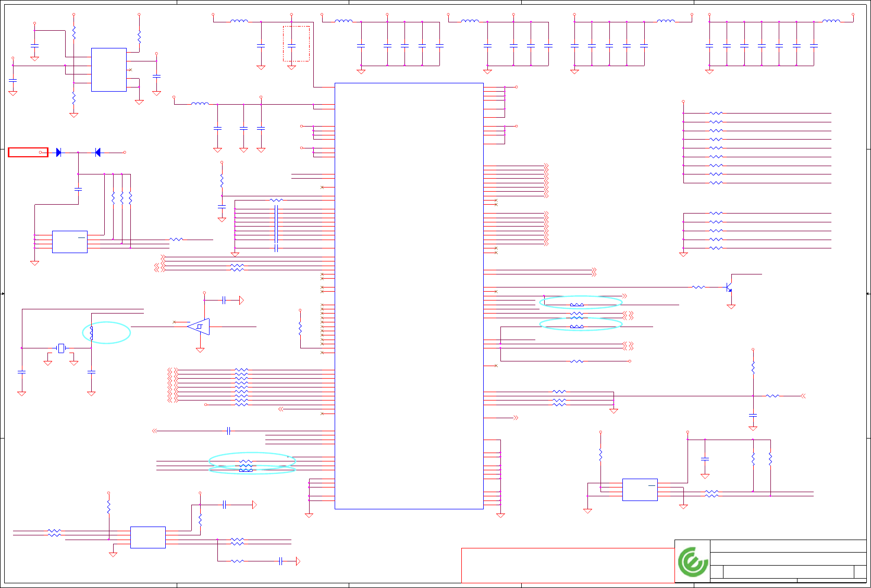Select the small IC in the top-left corner

coord(109,70)
